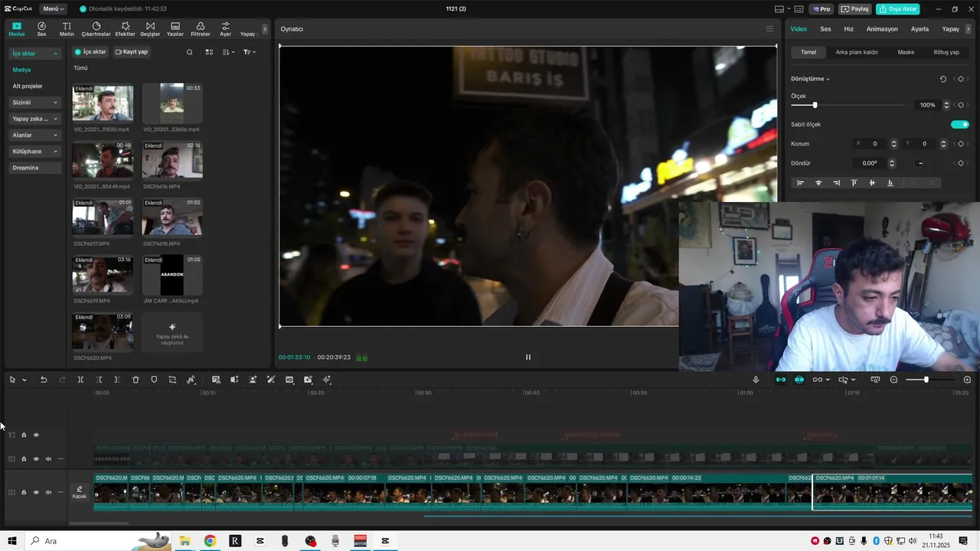
Task: Click the search icon in media panel
Action: pos(190,52)
